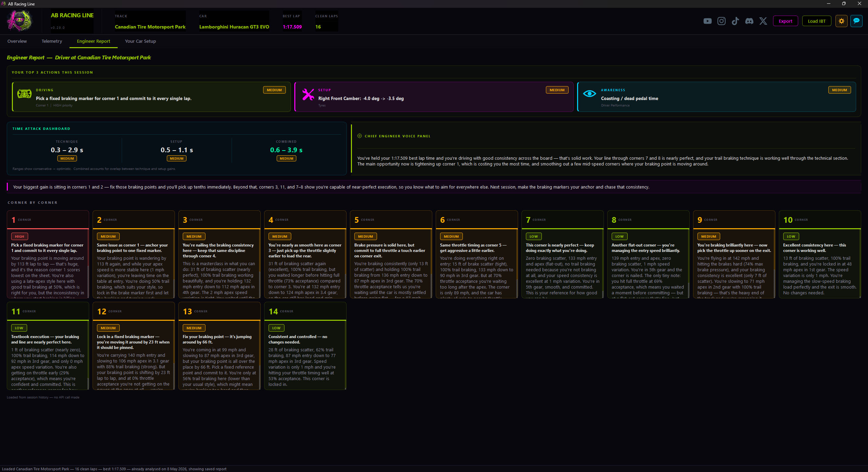Open the chat bubble icon
868x472 pixels.
tap(856, 21)
